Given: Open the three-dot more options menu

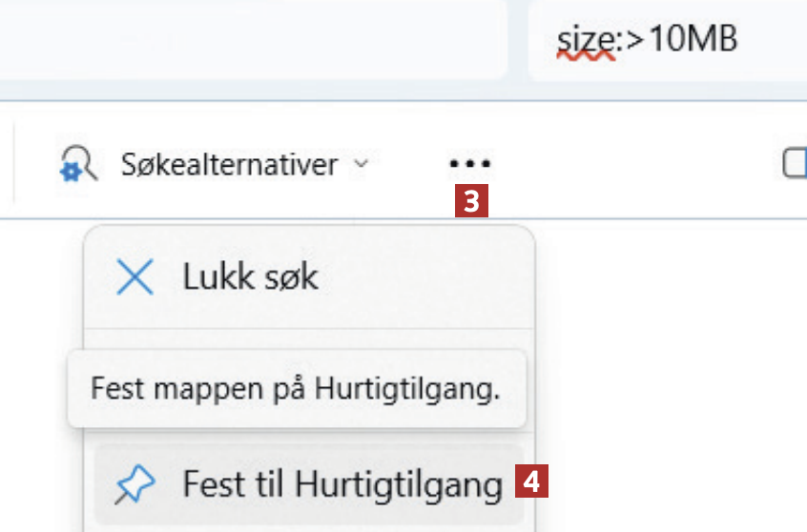Looking at the screenshot, I should pyautogui.click(x=468, y=164).
